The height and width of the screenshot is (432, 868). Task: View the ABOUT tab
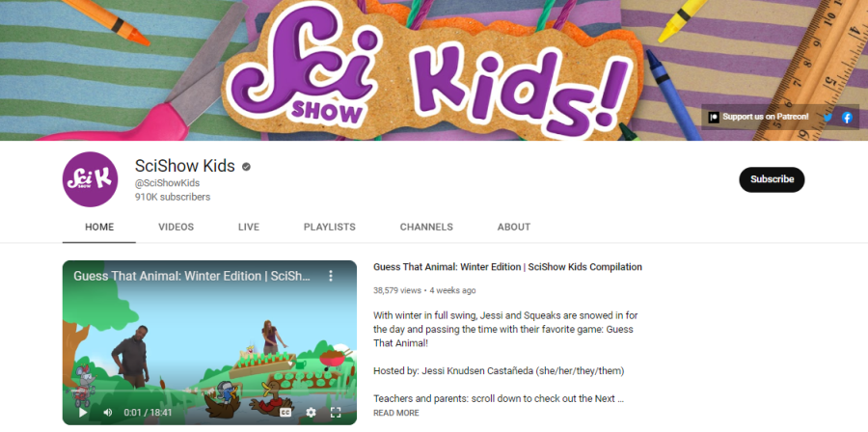(514, 227)
